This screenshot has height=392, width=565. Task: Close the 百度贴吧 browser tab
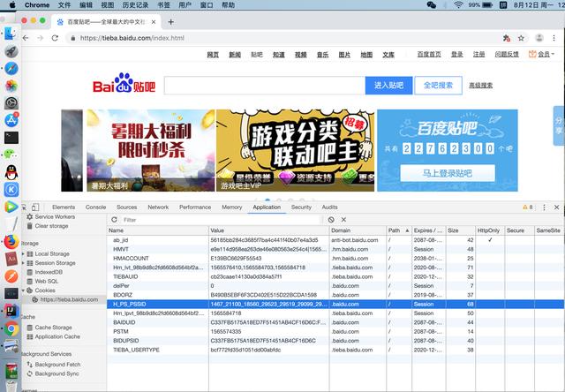click(x=154, y=22)
